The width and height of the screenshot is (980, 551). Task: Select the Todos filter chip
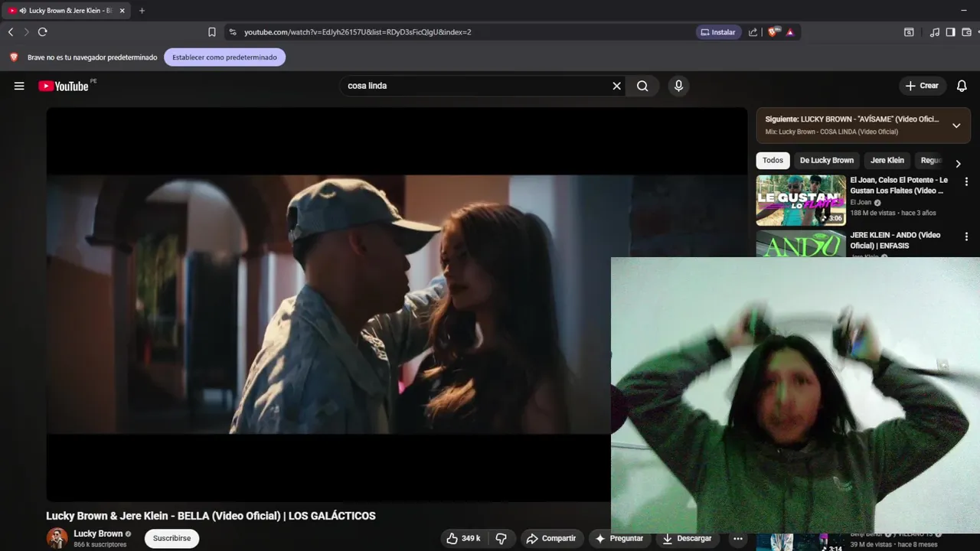click(773, 160)
